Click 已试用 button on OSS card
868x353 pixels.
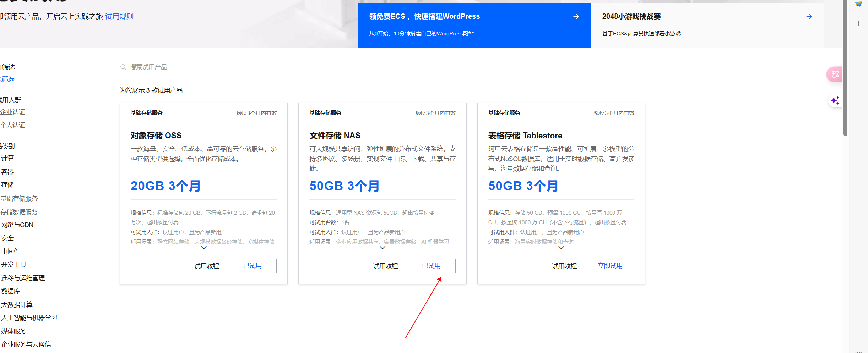(x=252, y=266)
